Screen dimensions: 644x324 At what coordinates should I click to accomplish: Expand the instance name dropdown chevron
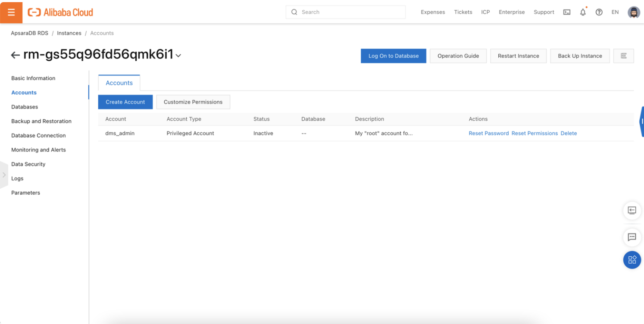tap(178, 56)
